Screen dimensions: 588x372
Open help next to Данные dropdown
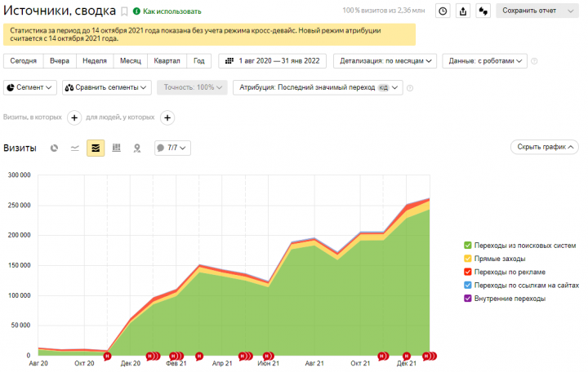click(x=534, y=61)
